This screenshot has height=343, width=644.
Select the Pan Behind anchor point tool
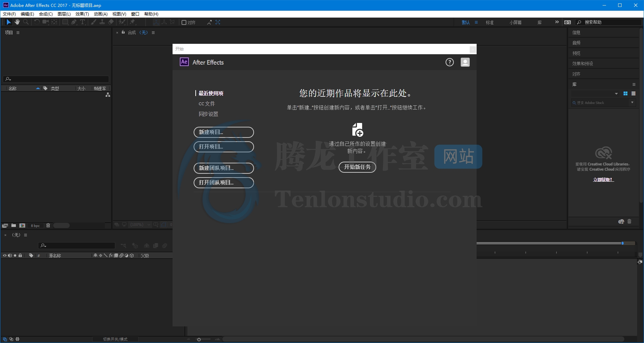pyautogui.click(x=54, y=22)
